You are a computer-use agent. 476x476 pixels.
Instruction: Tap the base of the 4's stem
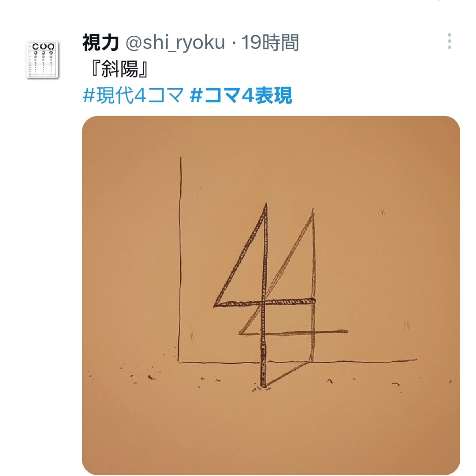(263, 383)
